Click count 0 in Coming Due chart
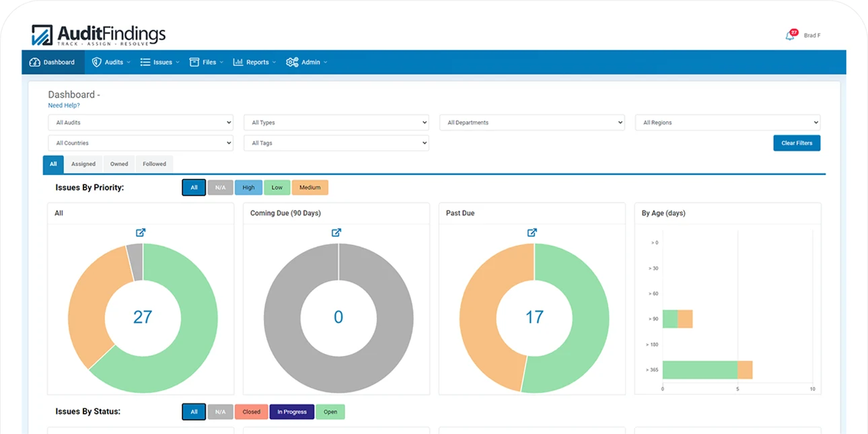The image size is (868, 434). 338,317
